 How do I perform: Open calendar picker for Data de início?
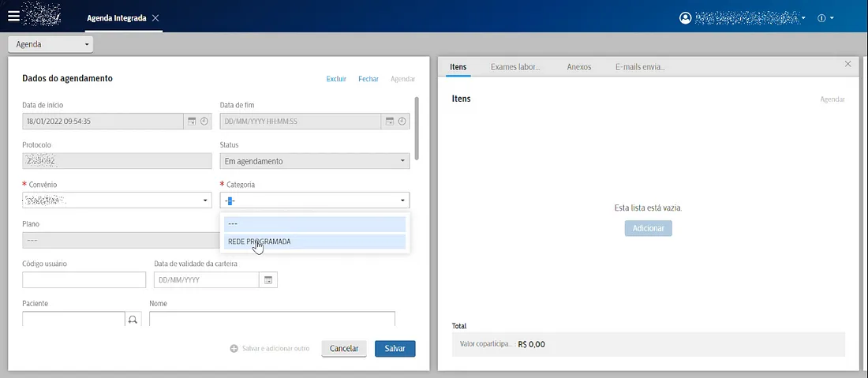(x=192, y=122)
